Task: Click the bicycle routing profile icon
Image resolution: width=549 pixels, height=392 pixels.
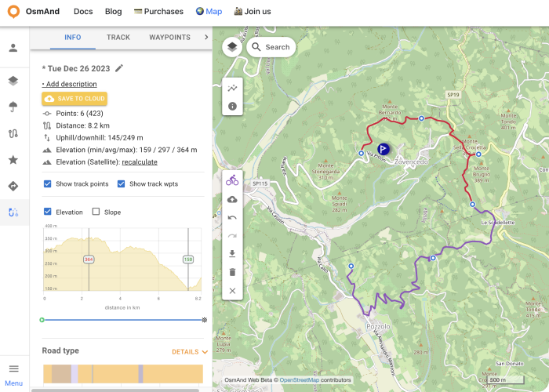Action: 232,180
